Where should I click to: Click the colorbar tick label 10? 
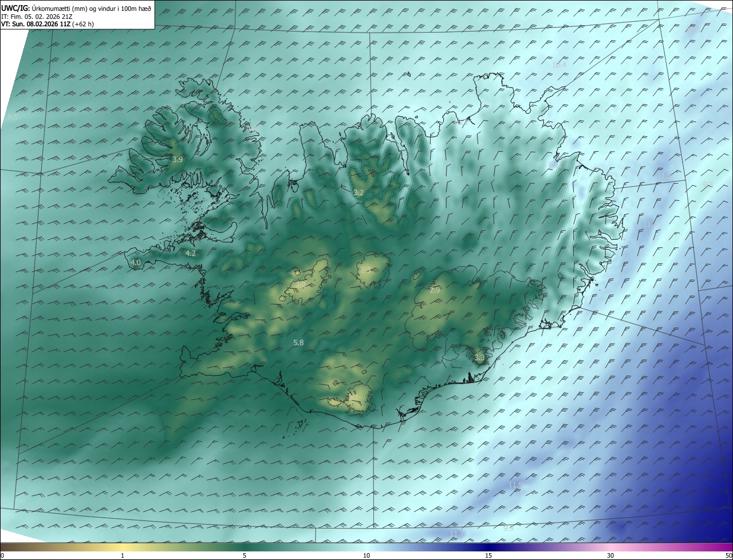tap(366, 555)
